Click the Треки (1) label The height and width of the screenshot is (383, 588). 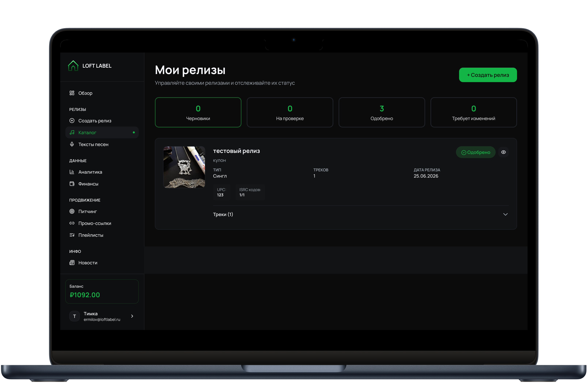point(223,214)
